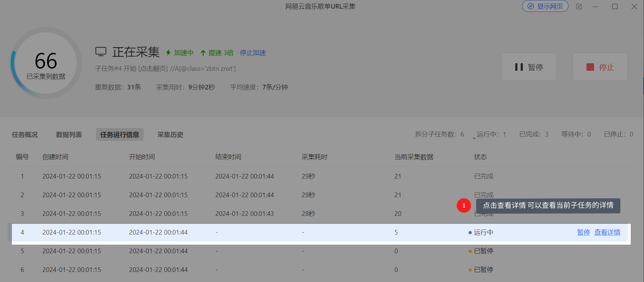Click the pause bars icon on 暂停
This screenshot has height=282, width=644.
(x=519, y=67)
